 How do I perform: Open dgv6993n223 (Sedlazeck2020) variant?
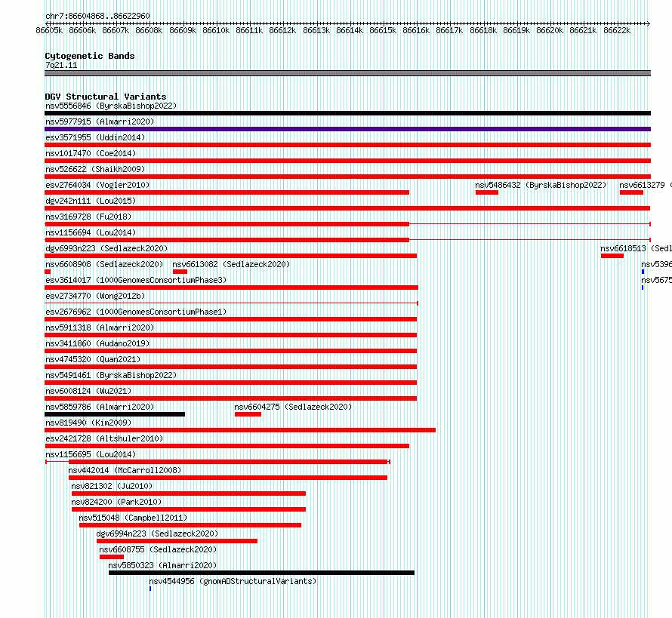tap(106, 248)
